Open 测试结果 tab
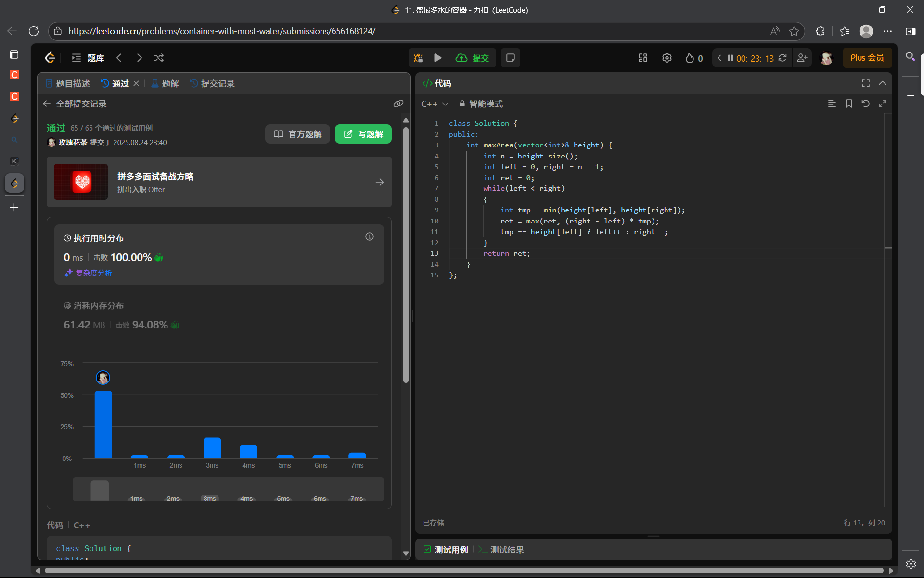 point(501,550)
